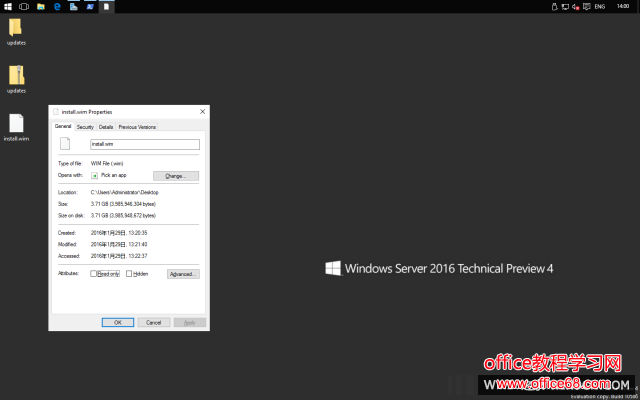This screenshot has width=640, height=400.
Task: Open Task View from the taskbar
Action: tap(24, 7)
